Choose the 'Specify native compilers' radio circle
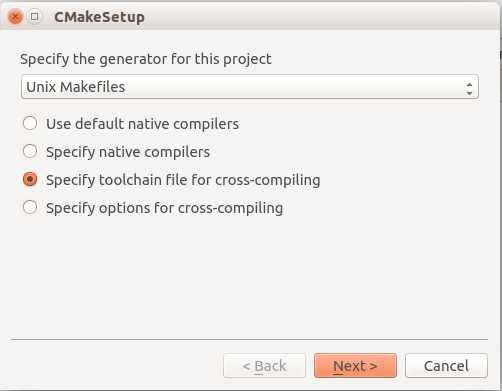502x391 pixels. pos(30,151)
